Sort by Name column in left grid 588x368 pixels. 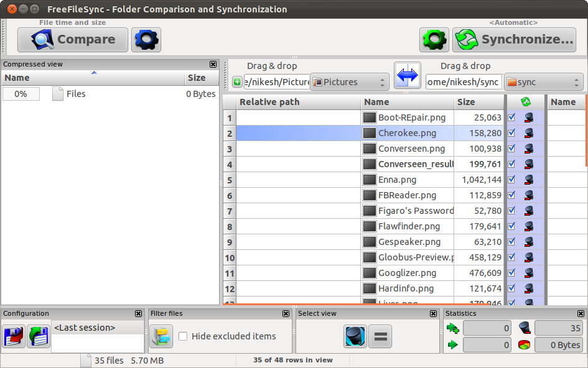[x=408, y=102]
